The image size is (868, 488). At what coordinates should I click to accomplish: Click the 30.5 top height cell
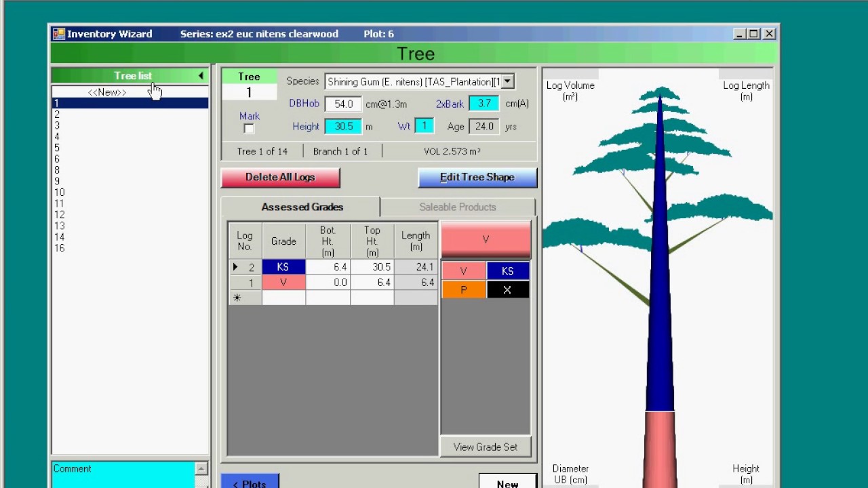372,267
